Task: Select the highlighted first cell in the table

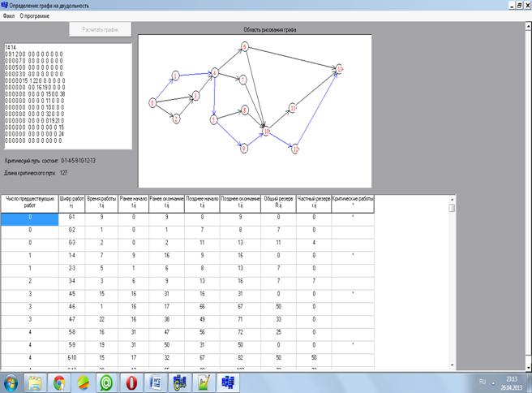Action: 30,218
